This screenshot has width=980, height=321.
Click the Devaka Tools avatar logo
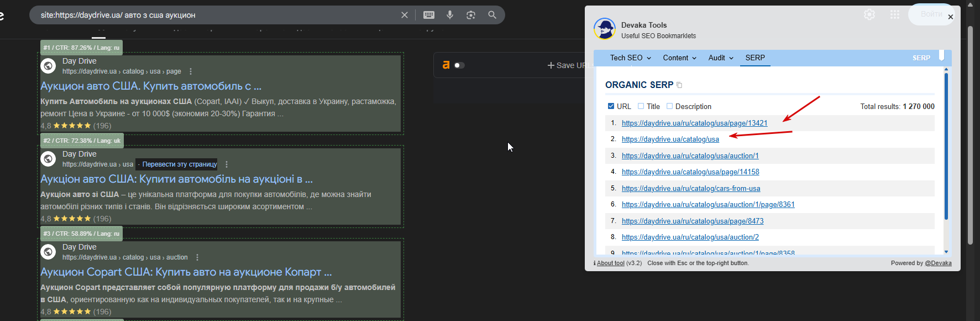[604, 29]
